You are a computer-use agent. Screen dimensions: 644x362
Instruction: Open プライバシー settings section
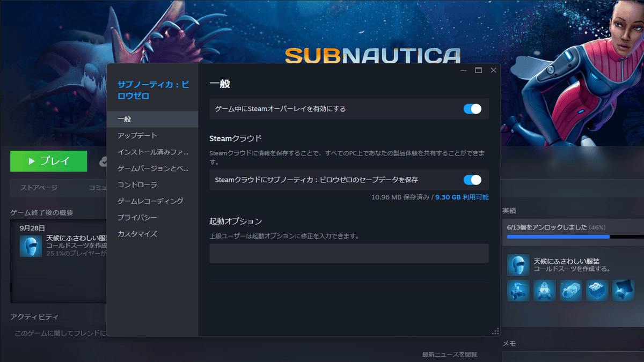[152, 218]
